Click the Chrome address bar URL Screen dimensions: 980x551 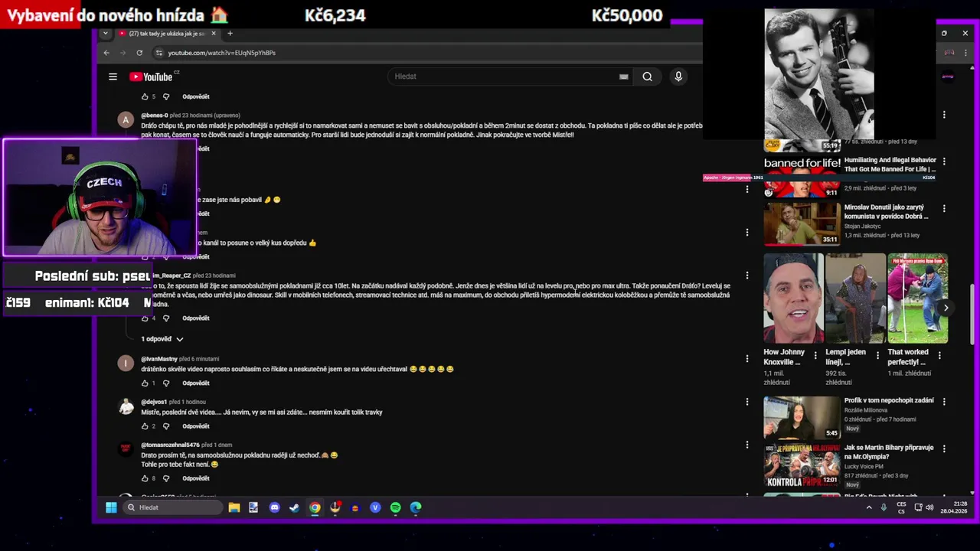222,53
